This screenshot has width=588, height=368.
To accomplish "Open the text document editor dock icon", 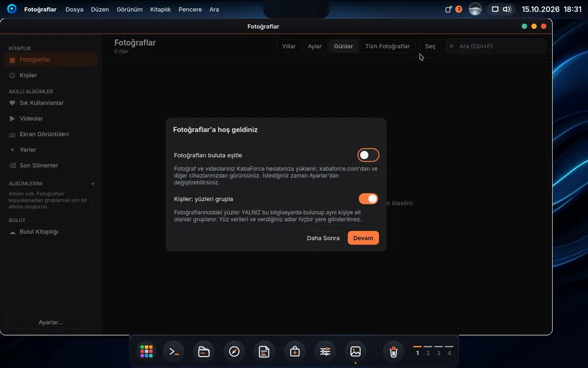I will pyautogui.click(x=265, y=352).
